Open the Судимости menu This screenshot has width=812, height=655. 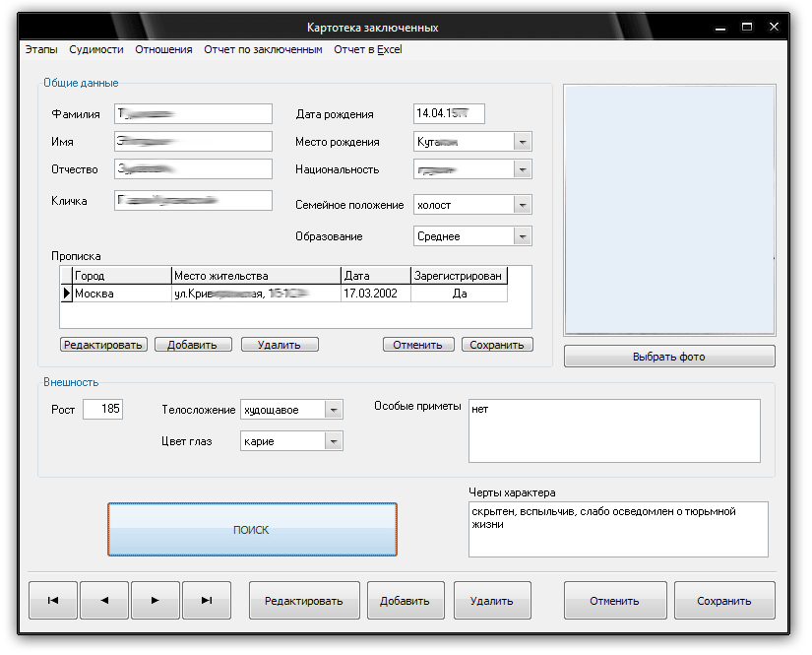96,49
